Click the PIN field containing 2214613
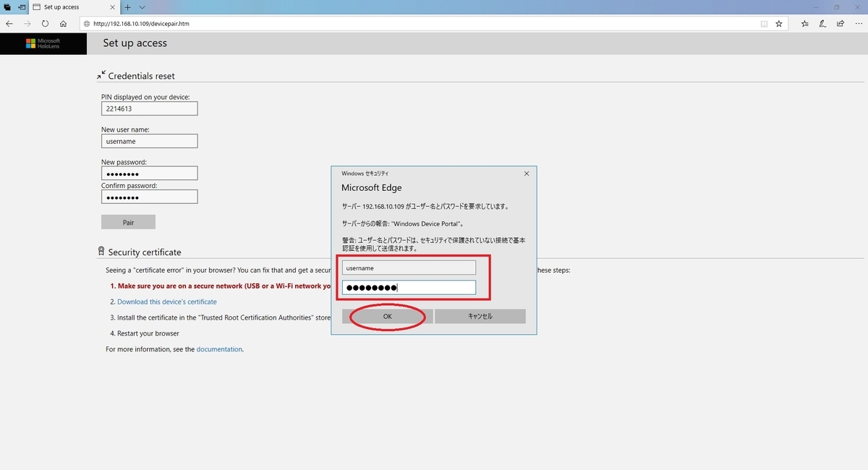This screenshot has width=868, height=470. click(x=150, y=108)
